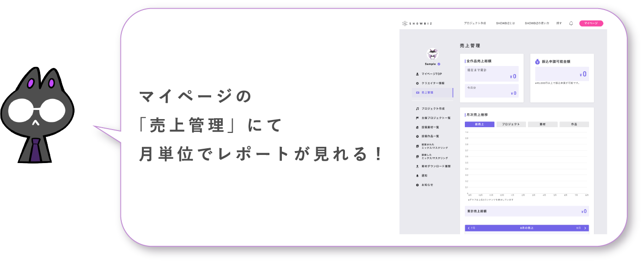
Task: Click the 売上管理 page heading
Action: pos(470,45)
